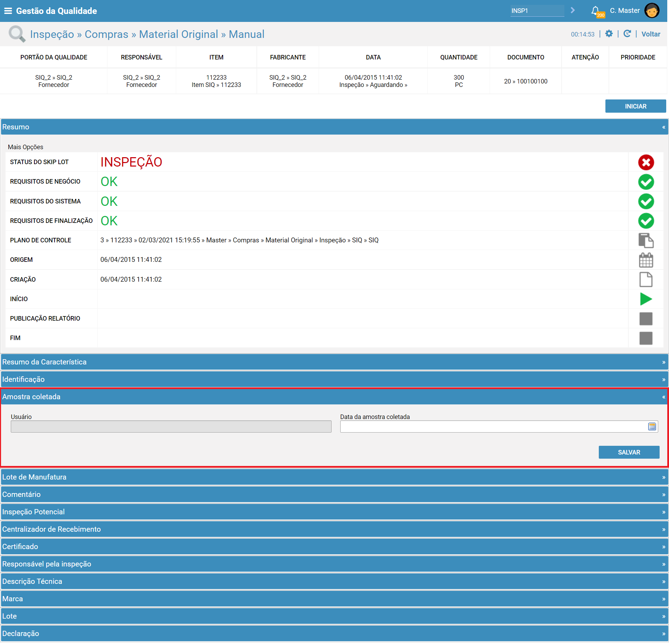Click the Origem calendar icon
The width and height of the screenshot is (669, 644).
coord(646,260)
